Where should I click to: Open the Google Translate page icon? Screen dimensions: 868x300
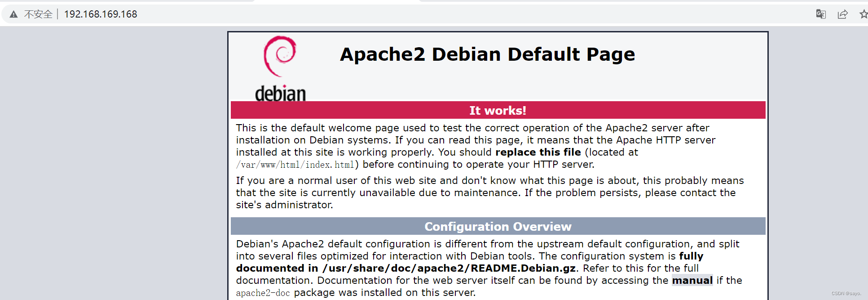[821, 14]
